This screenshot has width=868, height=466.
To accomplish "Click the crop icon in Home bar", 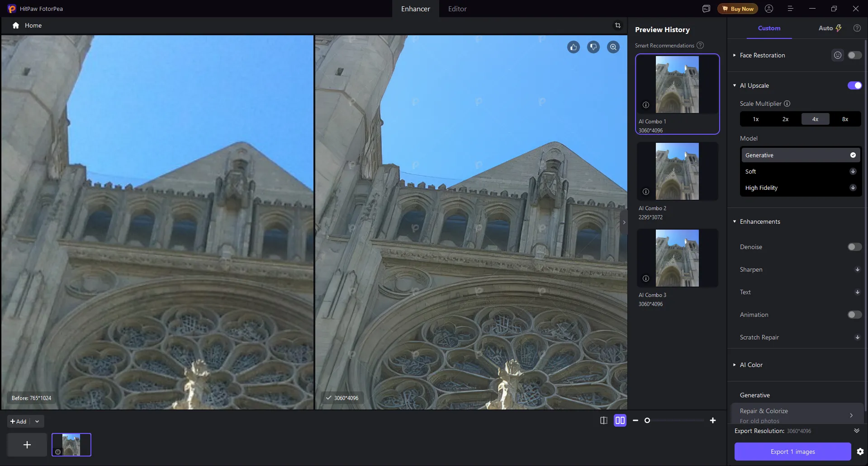I will click(618, 25).
